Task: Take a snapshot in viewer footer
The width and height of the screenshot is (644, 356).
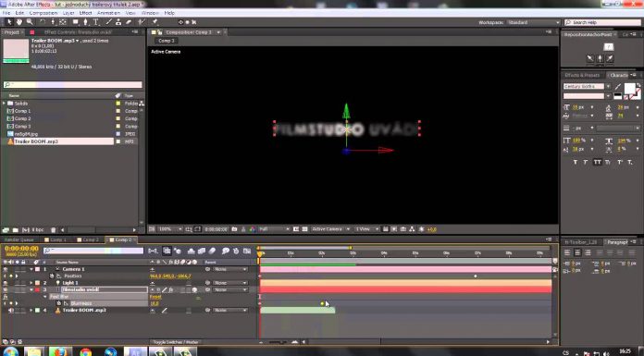Action: click(234, 229)
